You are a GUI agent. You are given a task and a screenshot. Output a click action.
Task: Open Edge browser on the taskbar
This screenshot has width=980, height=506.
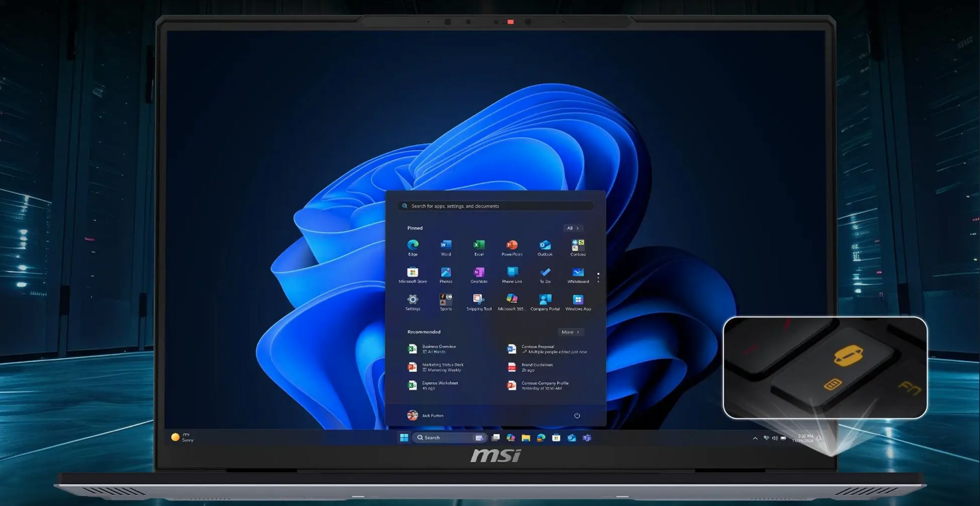[541, 437]
